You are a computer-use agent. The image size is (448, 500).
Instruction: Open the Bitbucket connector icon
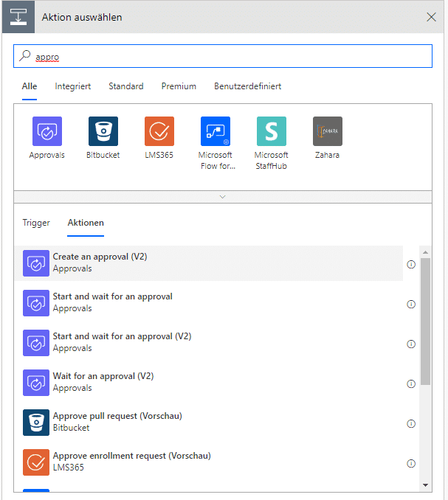point(103,131)
